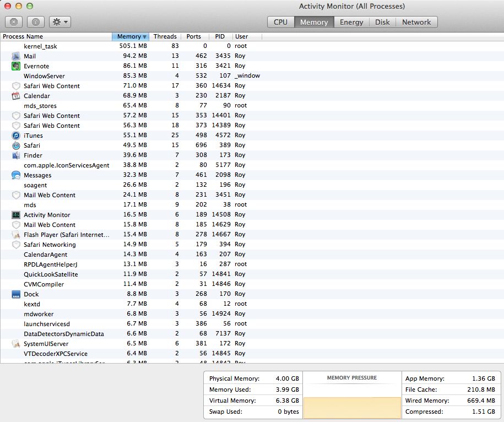The image size is (504, 422).
Task: Click the Wired Memory 669.4 MB value
Action: coord(481,401)
